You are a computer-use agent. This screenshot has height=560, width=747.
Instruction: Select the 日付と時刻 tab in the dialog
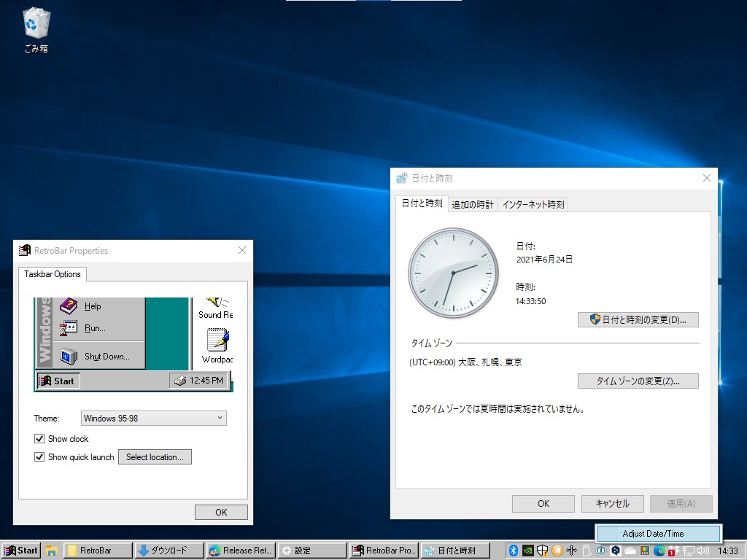(422, 203)
